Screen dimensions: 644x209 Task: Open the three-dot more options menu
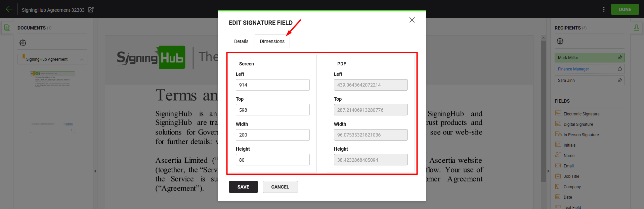tap(604, 9)
